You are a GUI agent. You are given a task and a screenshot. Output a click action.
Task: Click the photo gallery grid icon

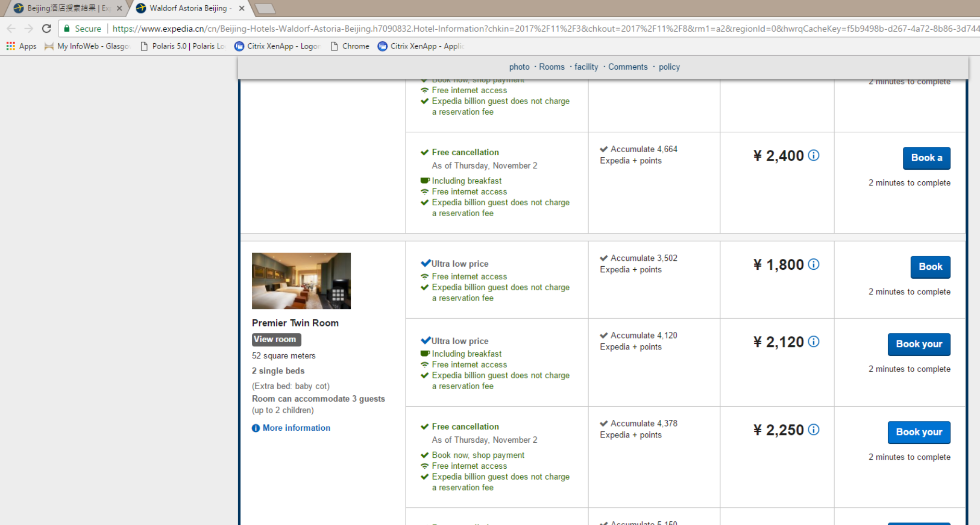pyautogui.click(x=338, y=295)
